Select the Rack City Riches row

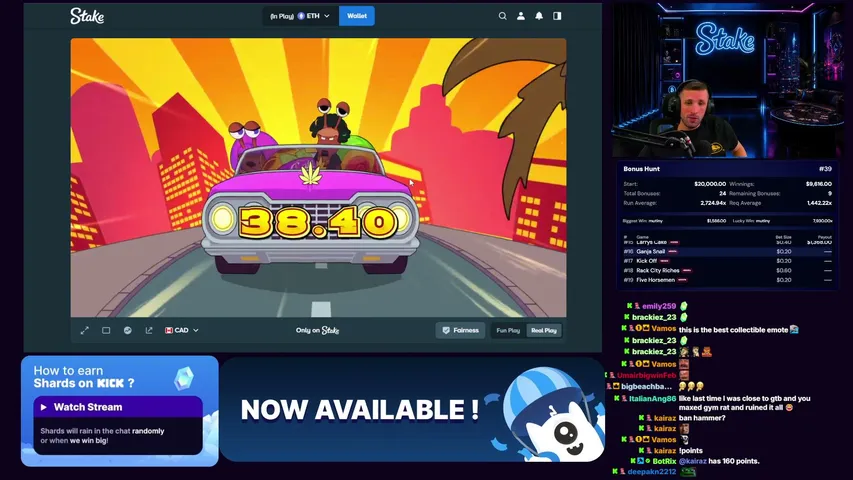[727, 270]
